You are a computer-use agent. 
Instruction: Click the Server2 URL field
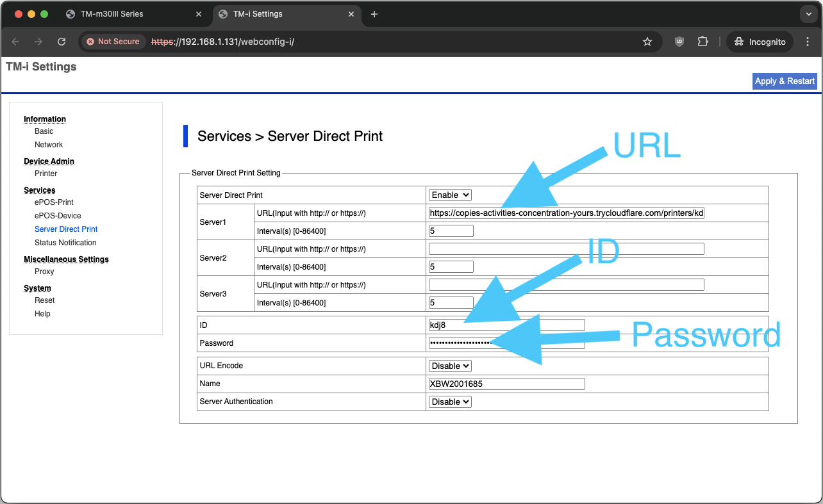click(567, 249)
